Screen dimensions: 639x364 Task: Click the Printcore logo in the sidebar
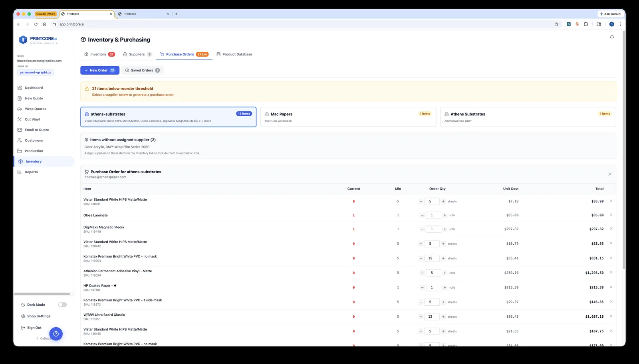pyautogui.click(x=38, y=40)
